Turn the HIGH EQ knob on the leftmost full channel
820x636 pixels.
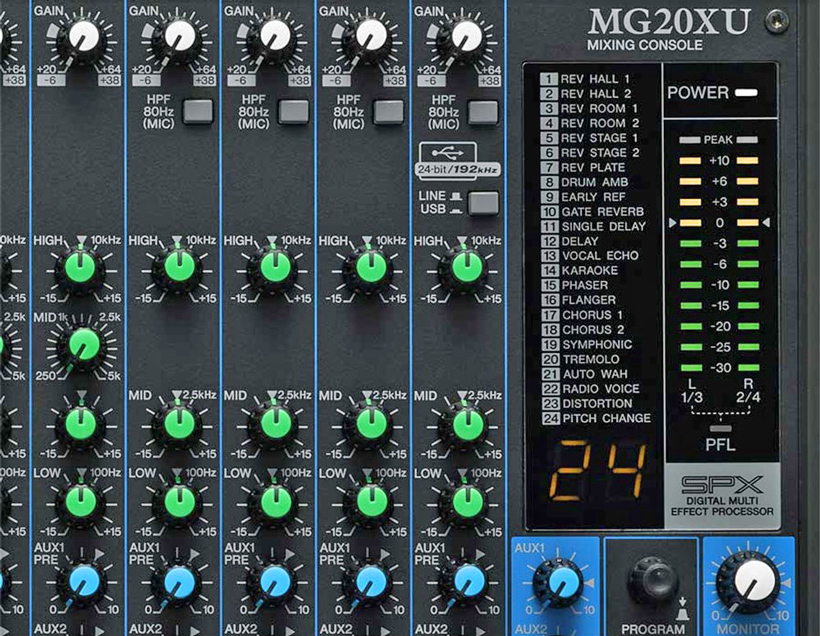tap(80, 269)
